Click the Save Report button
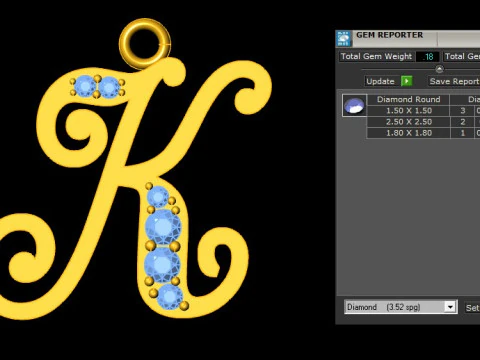 click(454, 81)
